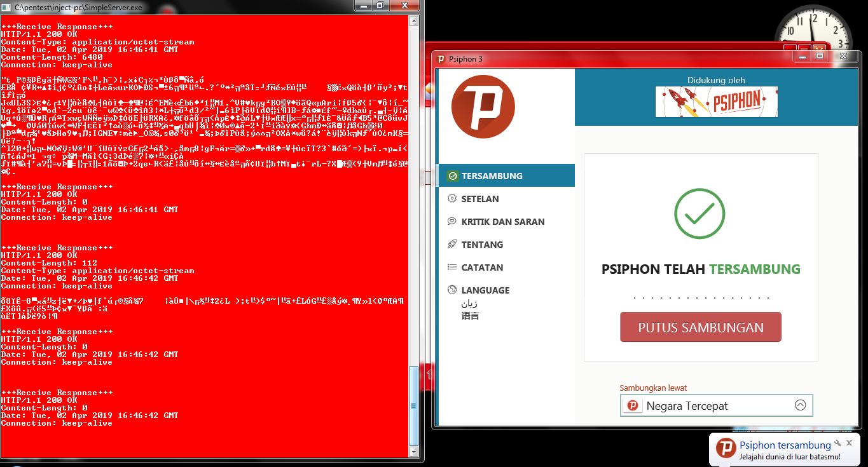Minimize the SimpleServer console window

click(x=363, y=5)
